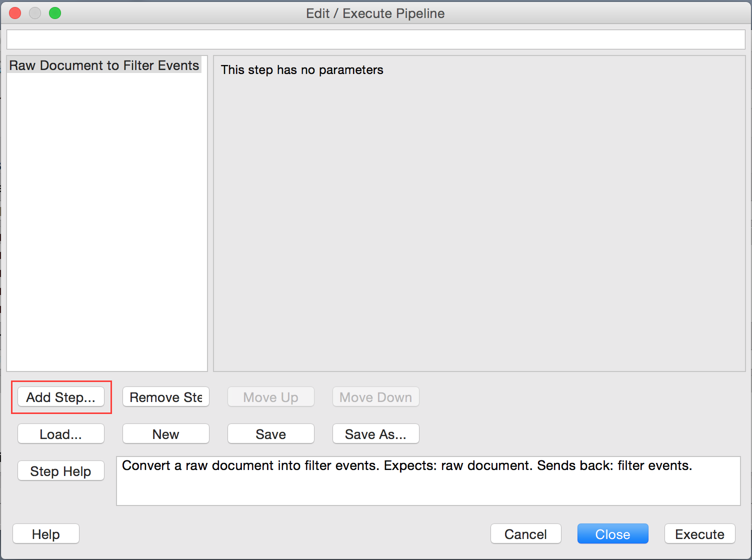This screenshot has height=560, width=752.
Task: Click the step description text box
Action: click(428, 481)
